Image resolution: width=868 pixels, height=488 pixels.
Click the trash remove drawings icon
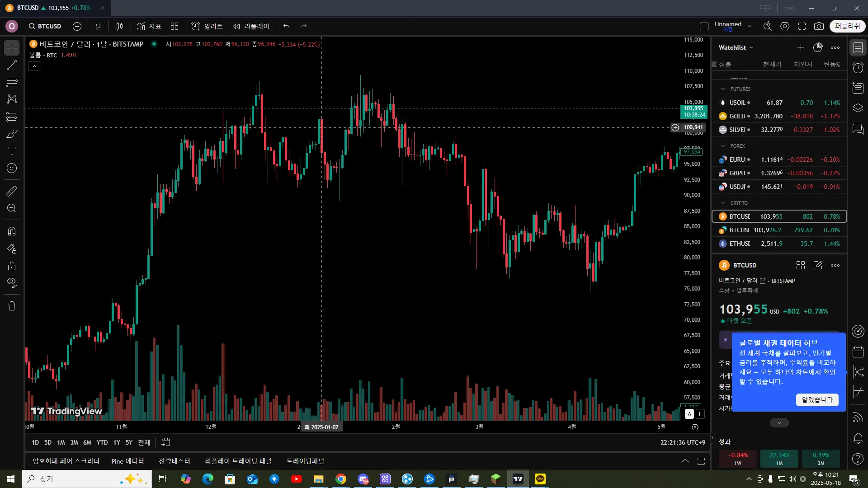point(12,306)
